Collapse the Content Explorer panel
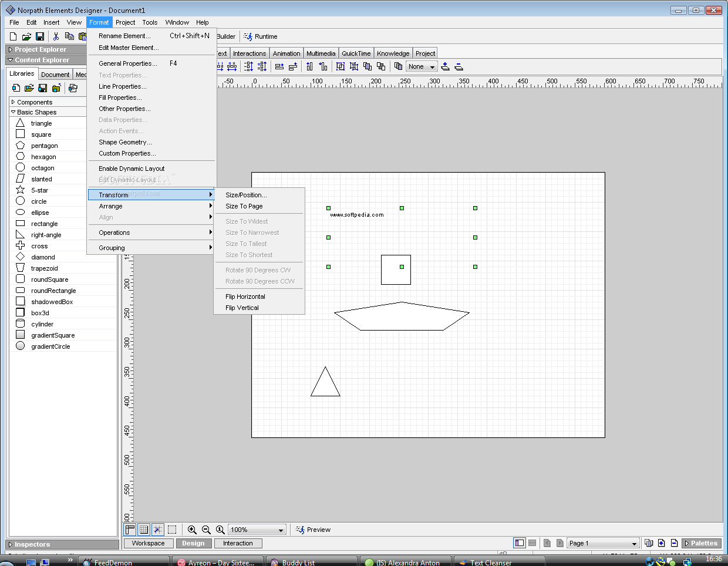Image resolution: width=728 pixels, height=566 pixels. [11, 60]
